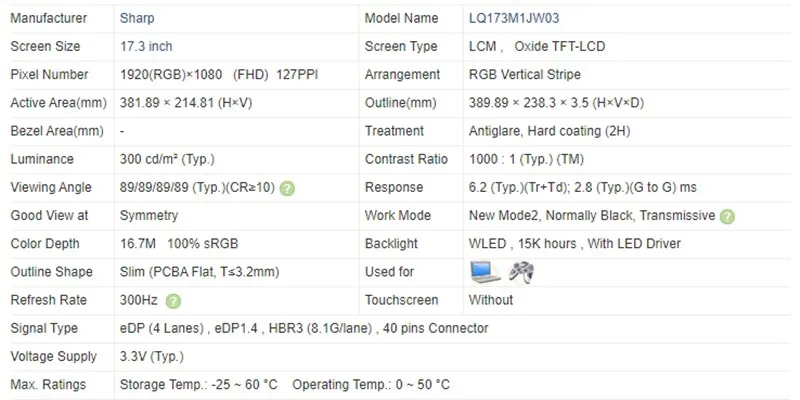Click the manufacturer value Sharp
The height and width of the screenshot is (400, 800).
[136, 18]
